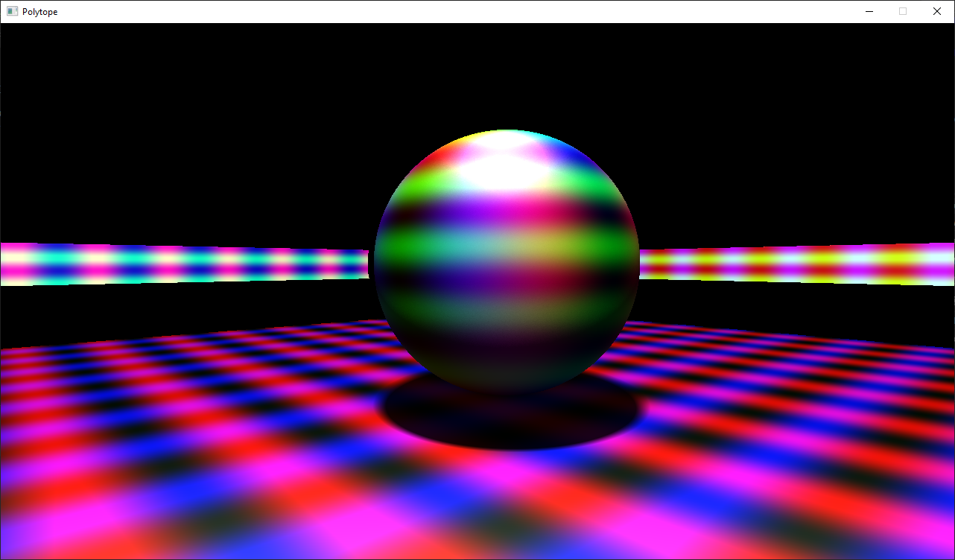Click the disabled maximize button
Viewport: 955px width, 560px height.
(903, 11)
